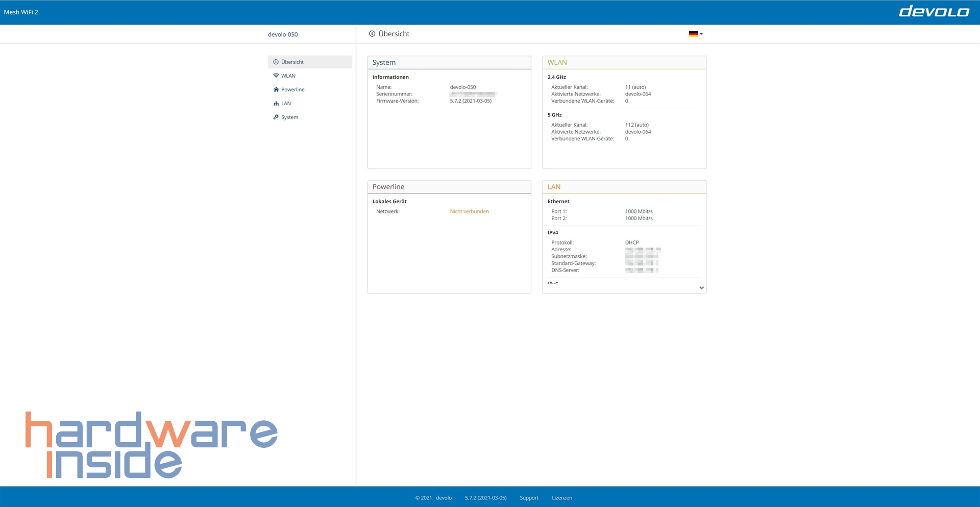980x507 pixels.
Task: Click the info icon beside Übersicht heading
Action: pos(372,34)
